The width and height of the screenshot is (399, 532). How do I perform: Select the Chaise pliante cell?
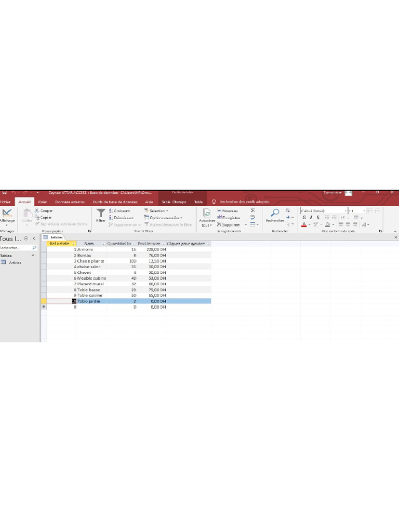point(91,261)
